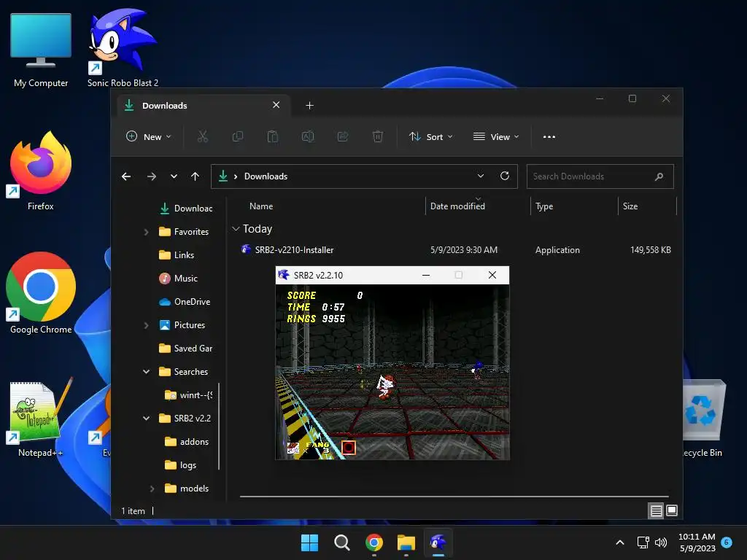Add a new Explorer tab
The width and height of the screenshot is (747, 560).
click(309, 105)
